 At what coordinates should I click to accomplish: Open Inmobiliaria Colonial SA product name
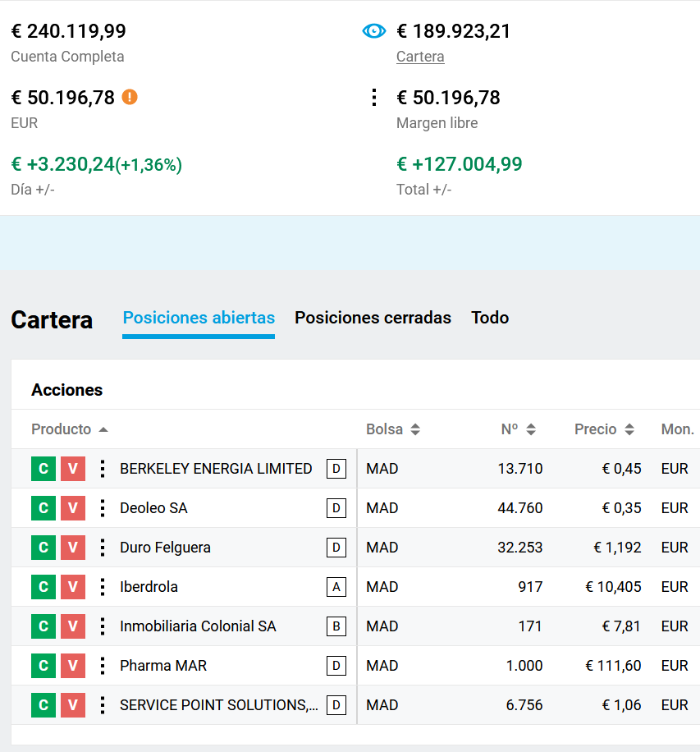pos(198,626)
